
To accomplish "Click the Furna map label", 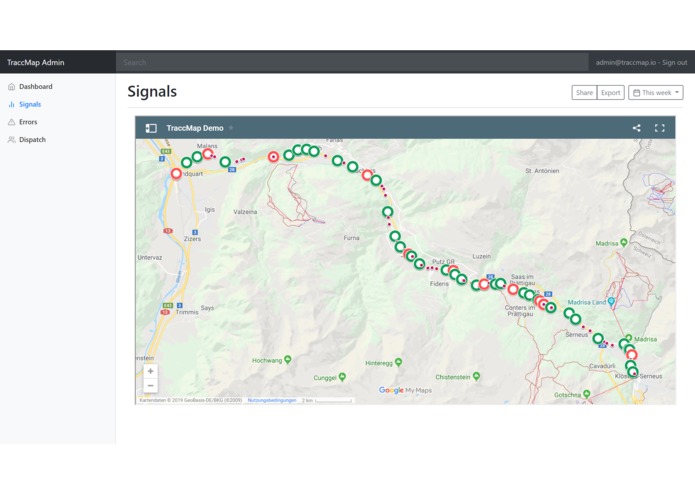I will pyautogui.click(x=351, y=238).
